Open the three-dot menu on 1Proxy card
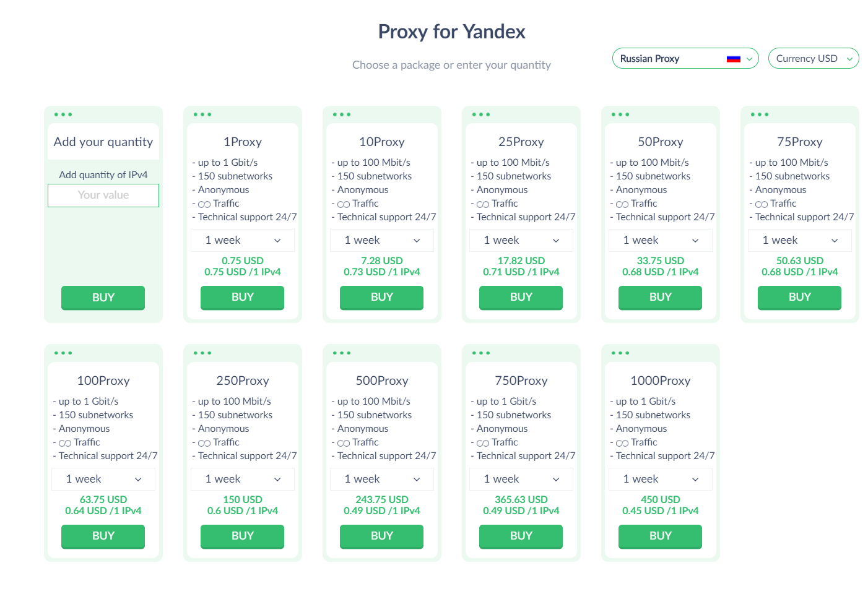868x594 pixels. click(x=202, y=114)
